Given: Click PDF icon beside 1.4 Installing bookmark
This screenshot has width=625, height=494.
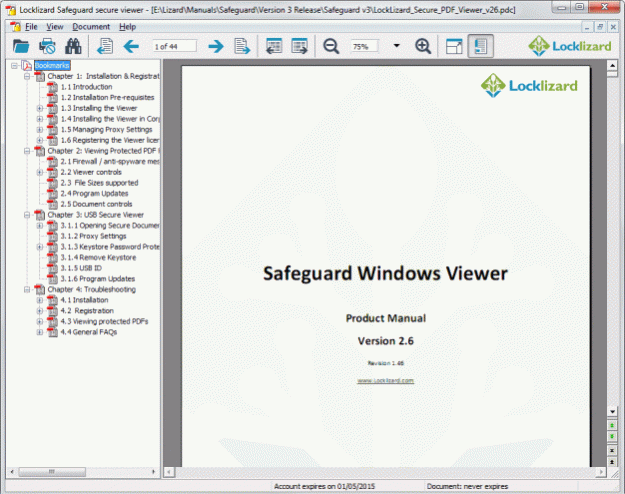Looking at the screenshot, I should pyautogui.click(x=52, y=119).
